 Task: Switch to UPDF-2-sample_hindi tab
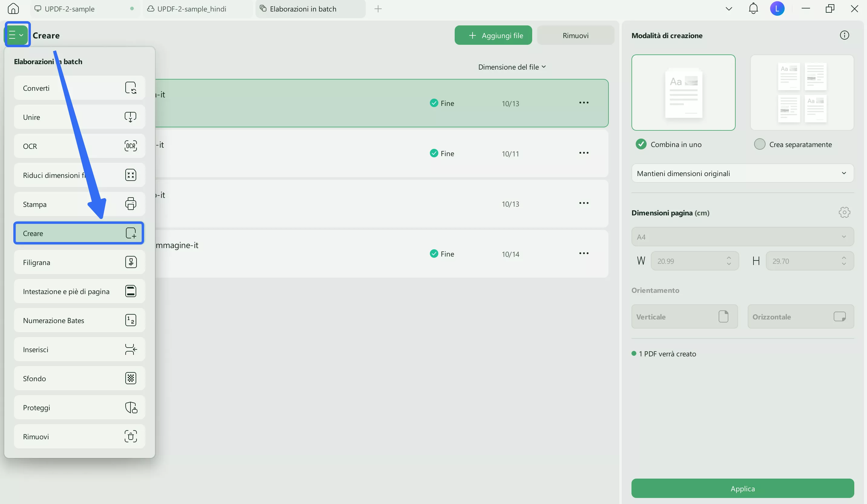pyautogui.click(x=192, y=9)
